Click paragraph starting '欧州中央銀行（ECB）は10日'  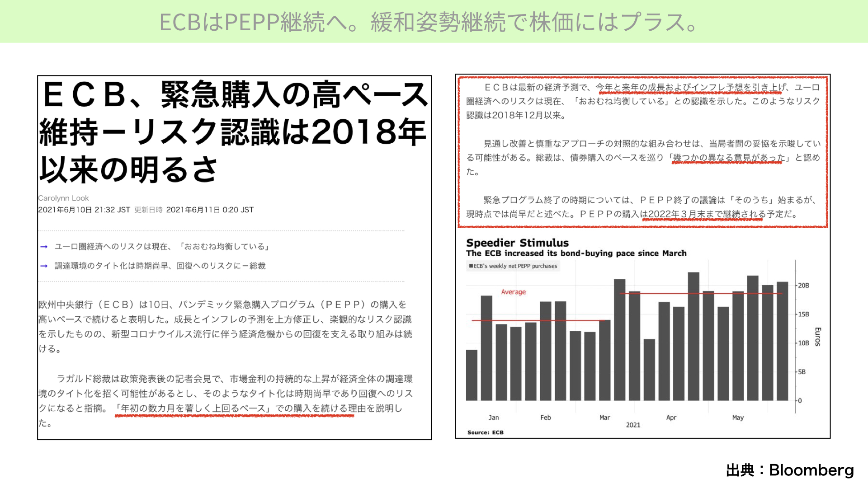tap(225, 327)
